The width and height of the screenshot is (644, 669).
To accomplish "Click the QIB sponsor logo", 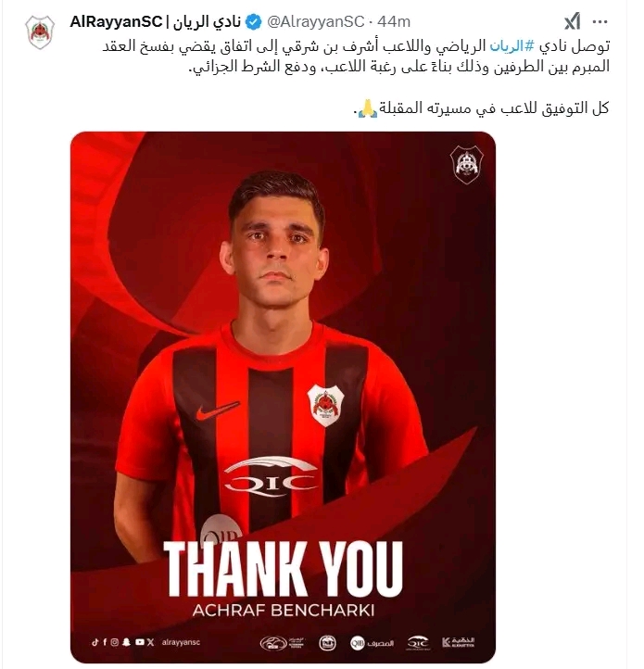I will [372, 643].
